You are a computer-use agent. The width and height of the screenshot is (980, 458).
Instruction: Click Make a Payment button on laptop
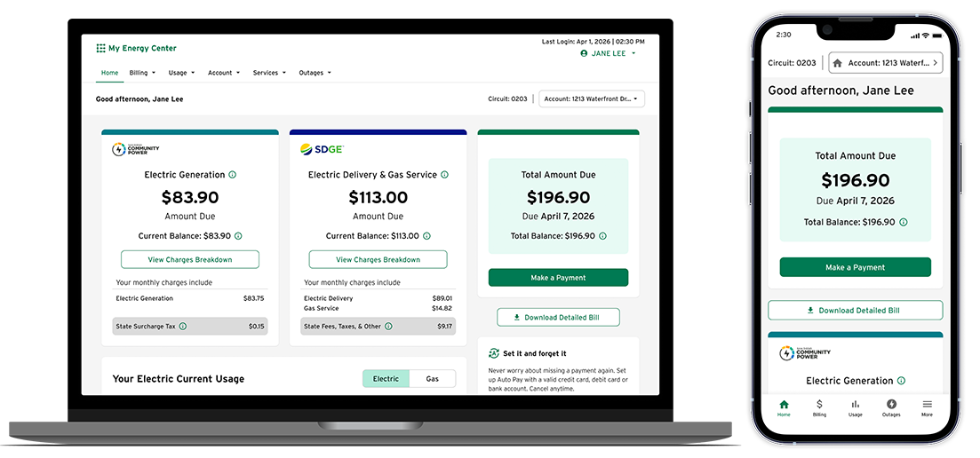tap(558, 278)
